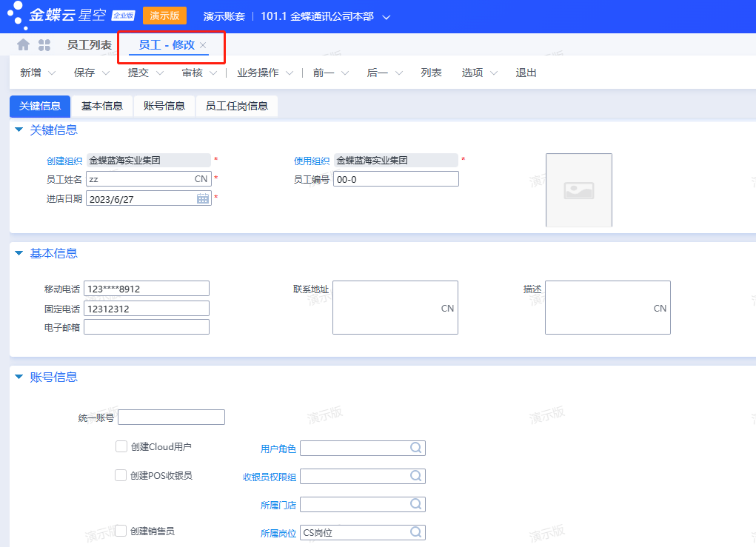Click inside the 统一账号 input field

coord(171,417)
